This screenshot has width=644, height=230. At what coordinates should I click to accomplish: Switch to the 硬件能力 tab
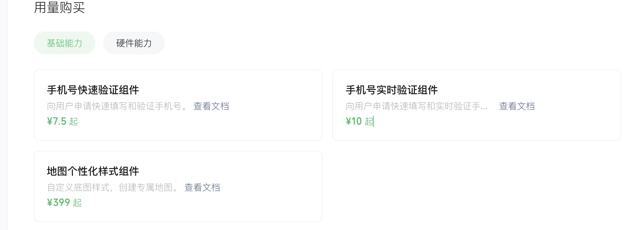coord(134,43)
